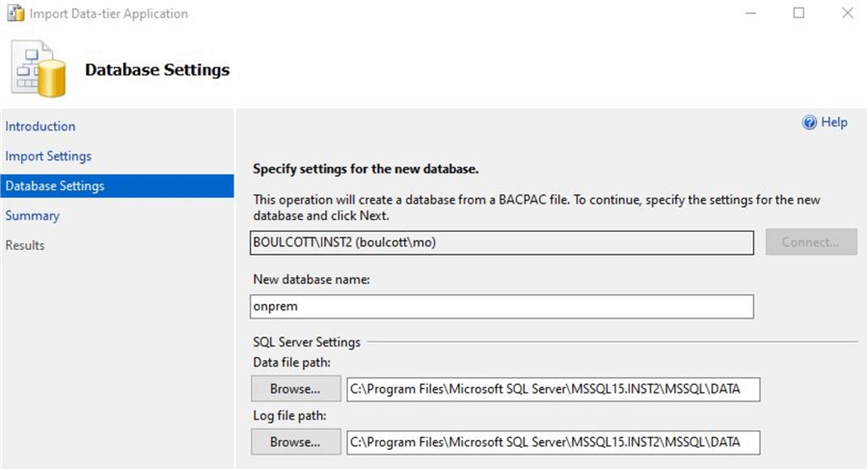Click the New database name field
This screenshot has height=470, width=868.
502,306
